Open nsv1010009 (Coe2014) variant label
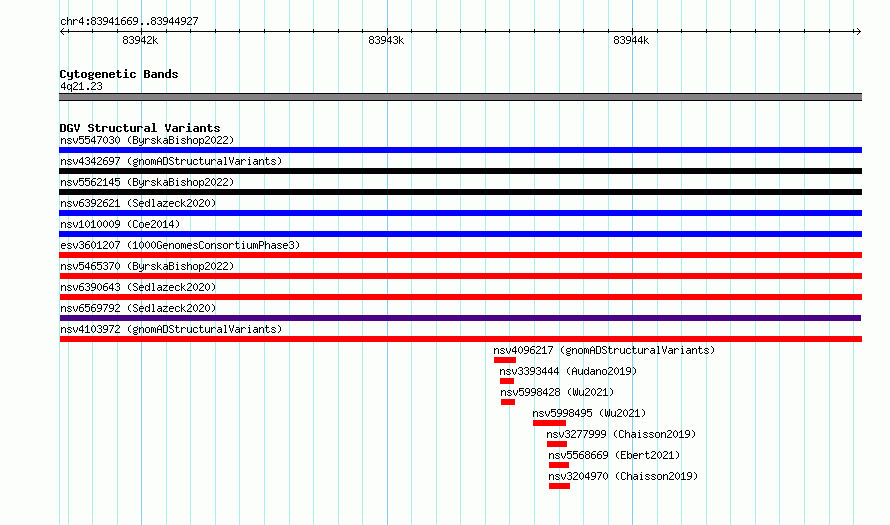Image resolution: width=890 pixels, height=525 pixels. (120, 224)
